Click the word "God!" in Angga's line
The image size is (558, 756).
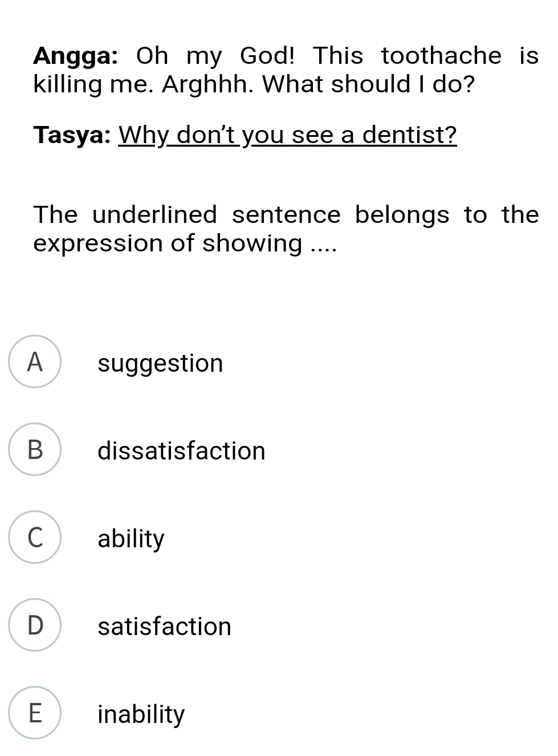tap(268, 56)
